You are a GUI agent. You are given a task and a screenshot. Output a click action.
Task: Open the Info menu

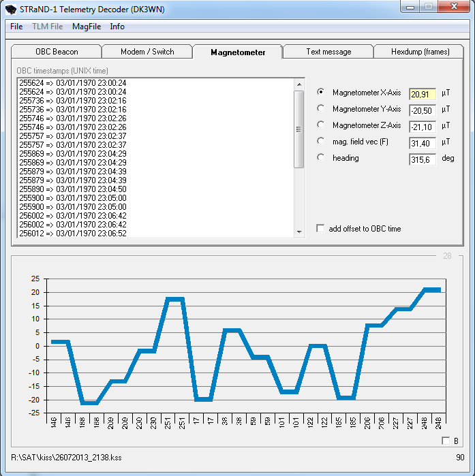pos(117,27)
